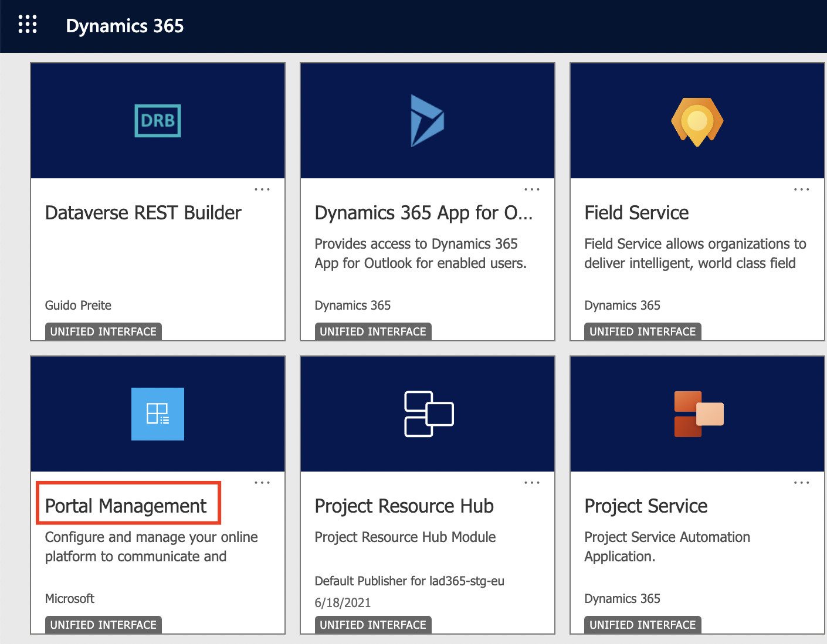Viewport: 827px width, 644px height.
Task: Click the Dynamics 365 App for Outlook icon
Action: point(428,121)
